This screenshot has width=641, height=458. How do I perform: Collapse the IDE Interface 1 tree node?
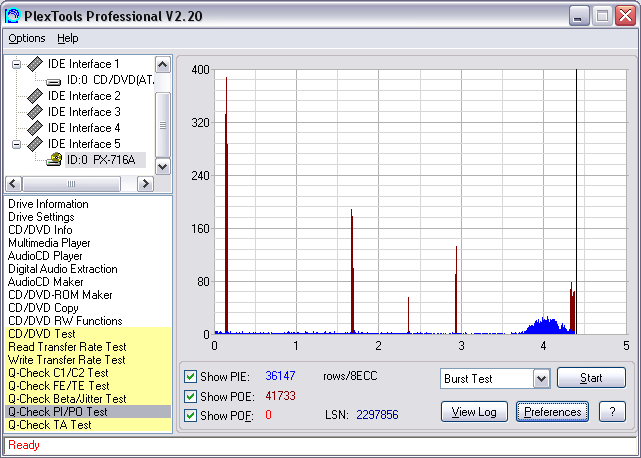(16, 64)
